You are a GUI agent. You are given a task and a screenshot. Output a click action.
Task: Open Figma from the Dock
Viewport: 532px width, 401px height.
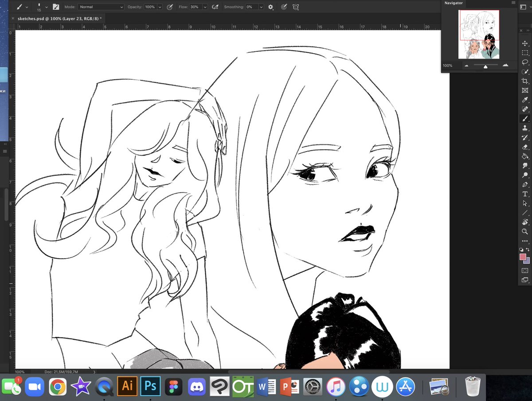[173, 387]
